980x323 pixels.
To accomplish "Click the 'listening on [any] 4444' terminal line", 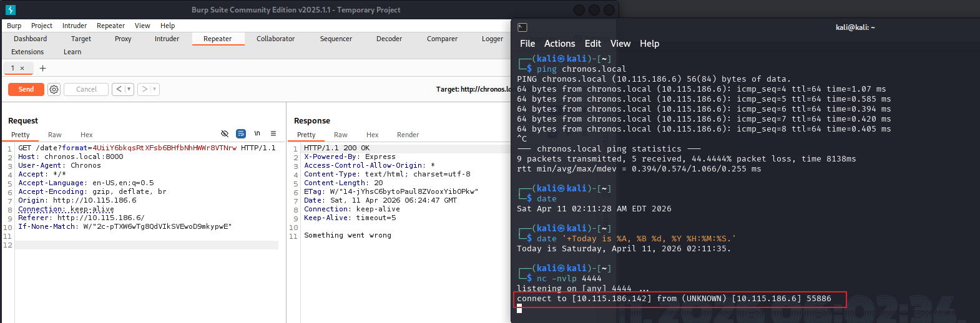I will coord(583,289).
